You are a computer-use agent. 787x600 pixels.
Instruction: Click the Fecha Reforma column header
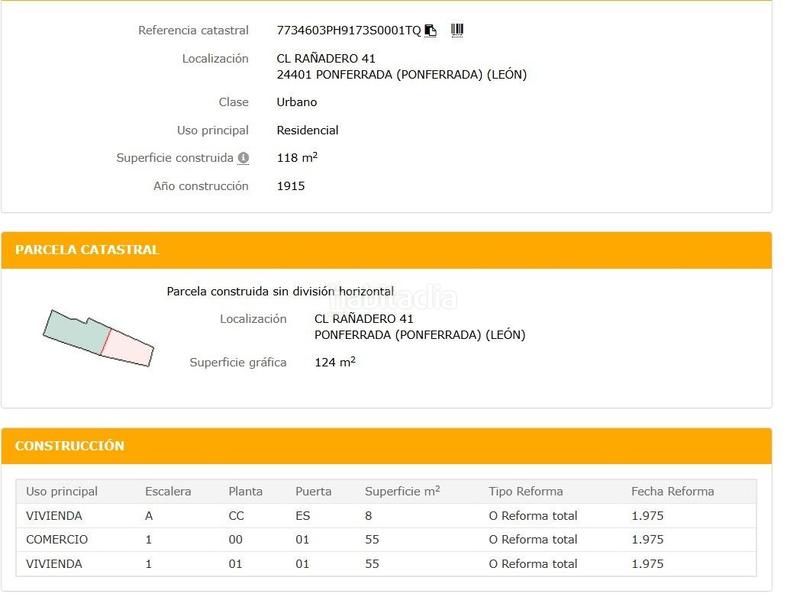(x=672, y=492)
